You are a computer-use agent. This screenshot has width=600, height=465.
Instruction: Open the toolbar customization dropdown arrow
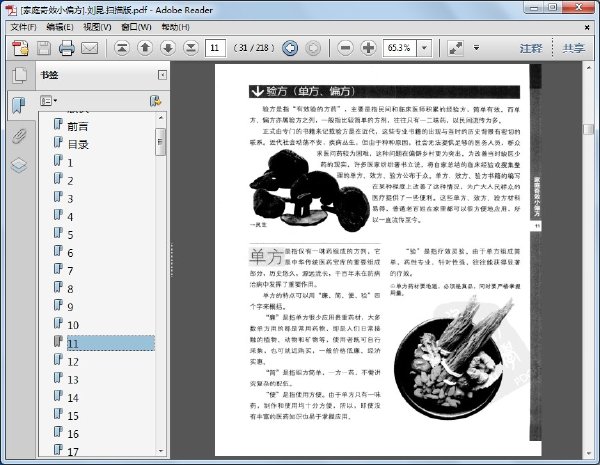tap(476, 48)
